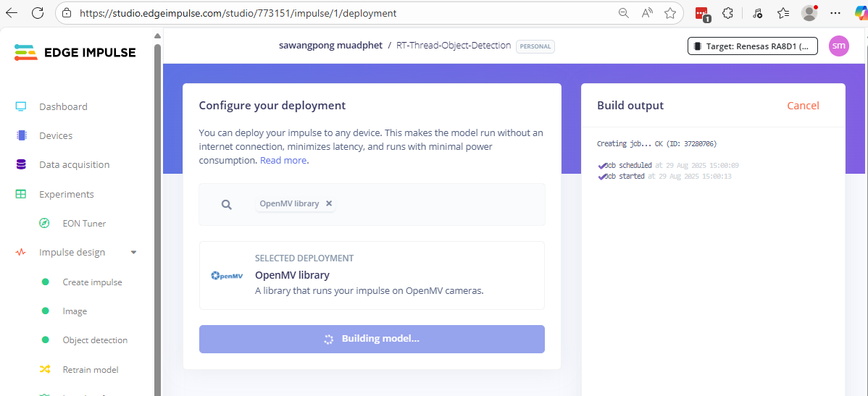The width and height of the screenshot is (868, 396).
Task: Click the Data acquisition database icon
Action: (21, 164)
